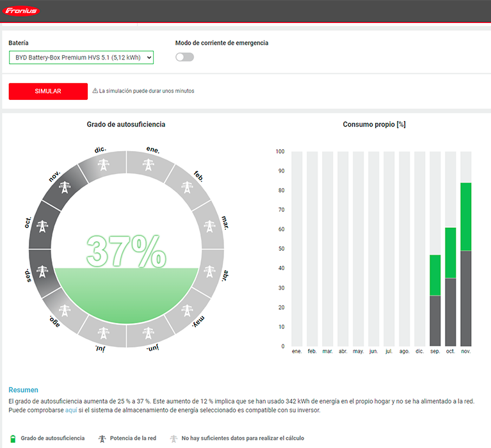This screenshot has width=491, height=448.
Task: Open the Batería selection dropdown
Action: [81, 58]
